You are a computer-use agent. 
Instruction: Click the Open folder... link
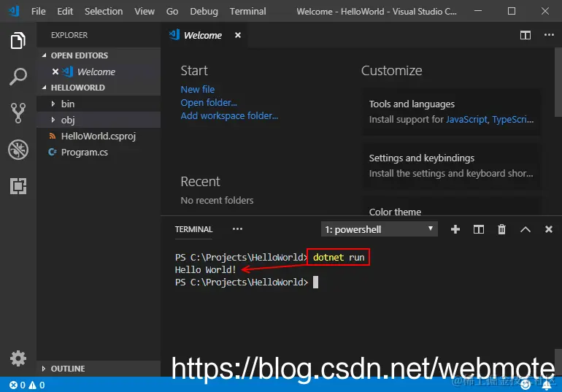click(209, 103)
